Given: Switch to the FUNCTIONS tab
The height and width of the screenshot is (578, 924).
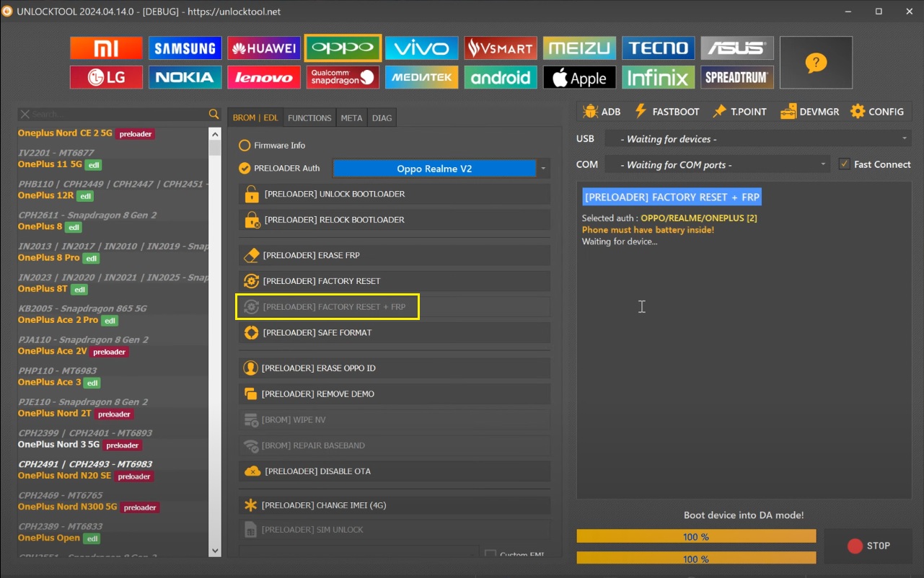Looking at the screenshot, I should pos(309,118).
